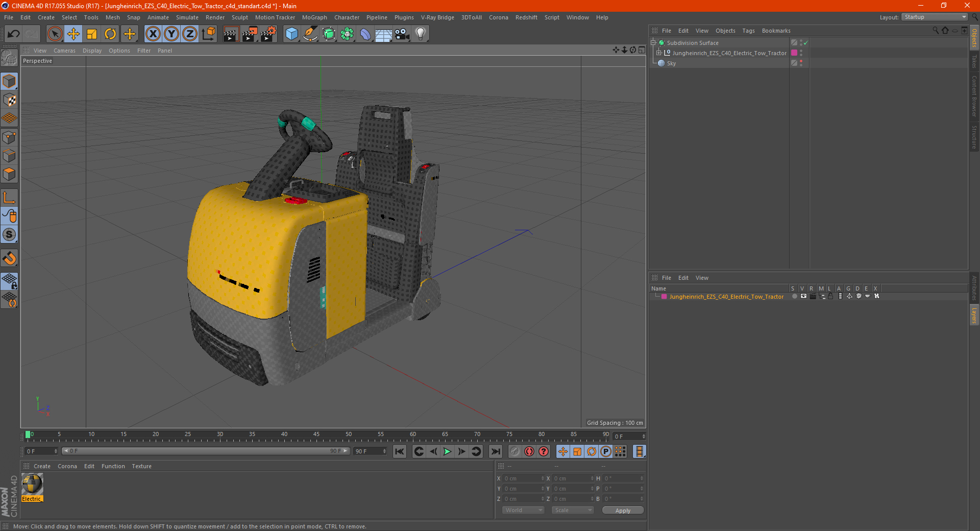
Task: Select the Electric material thumbnail
Action: (32, 484)
